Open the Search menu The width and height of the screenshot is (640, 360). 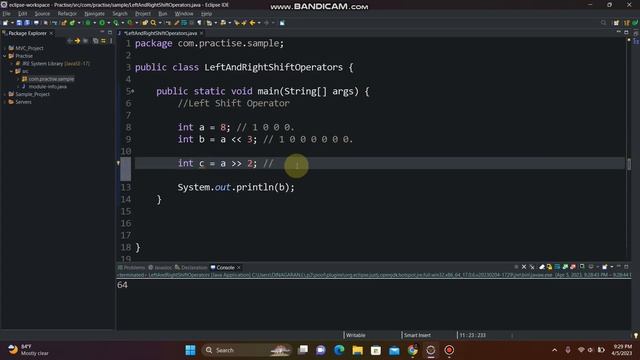pos(120,13)
